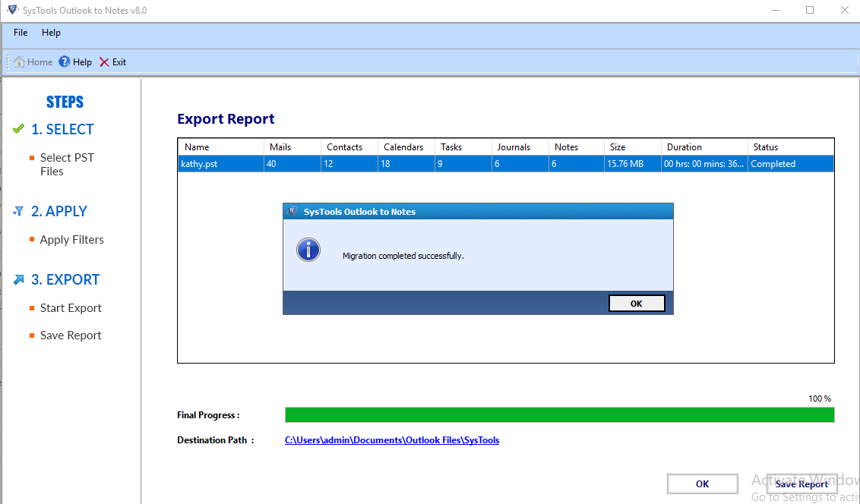Click the green Final Progress bar
This screenshot has height=504, width=860.
[559, 414]
